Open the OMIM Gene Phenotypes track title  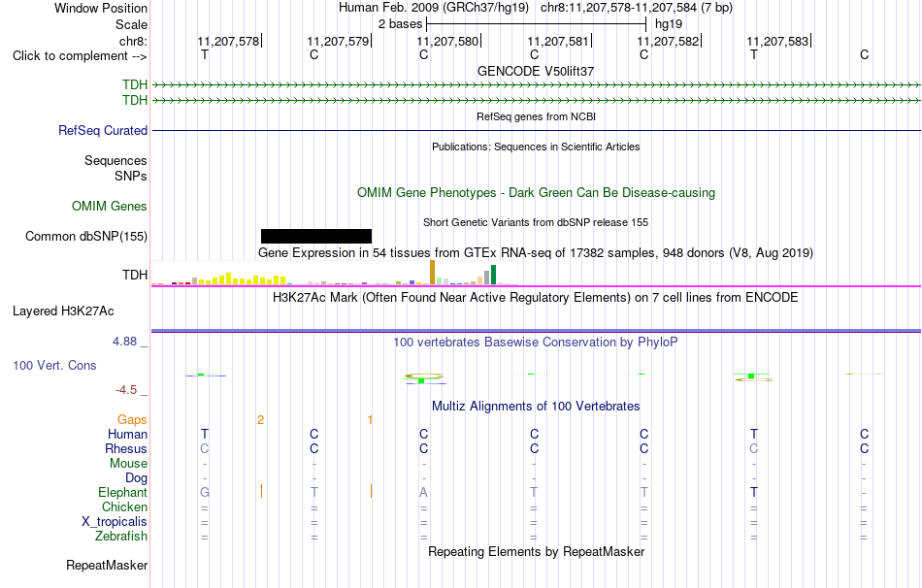tap(536, 193)
